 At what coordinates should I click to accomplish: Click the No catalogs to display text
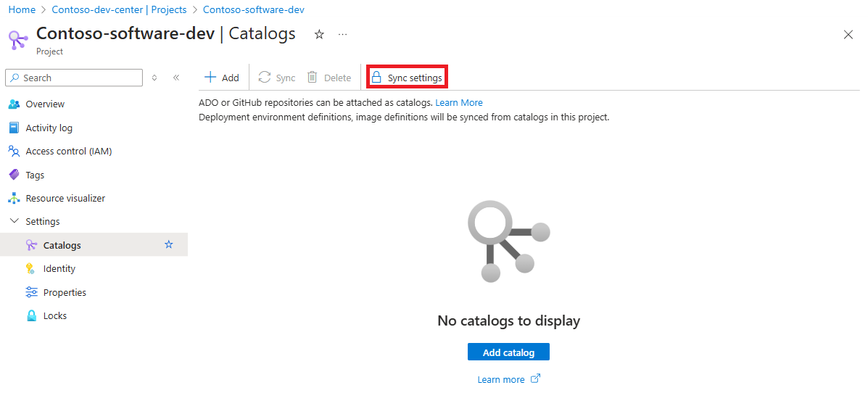point(509,320)
